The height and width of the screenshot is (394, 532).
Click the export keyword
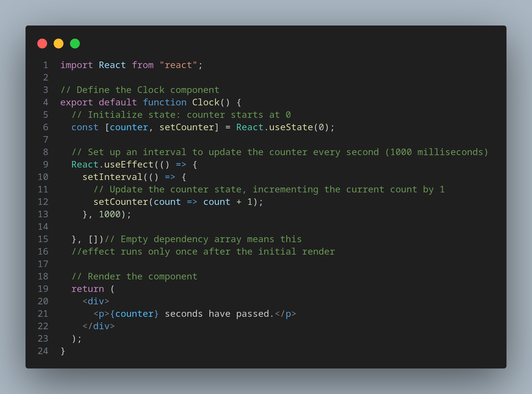(77, 102)
